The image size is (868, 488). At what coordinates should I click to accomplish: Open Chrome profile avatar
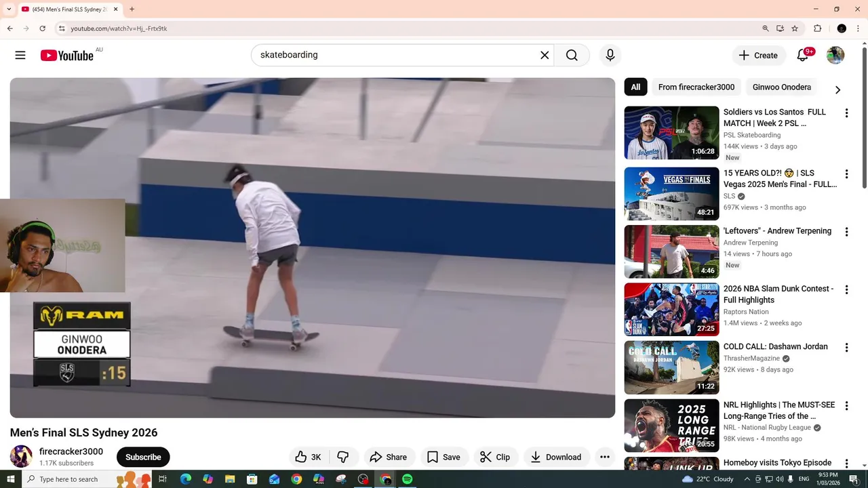click(842, 28)
